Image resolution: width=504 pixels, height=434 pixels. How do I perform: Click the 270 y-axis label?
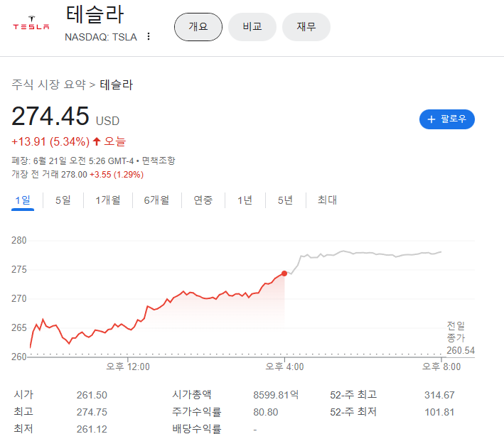19,298
